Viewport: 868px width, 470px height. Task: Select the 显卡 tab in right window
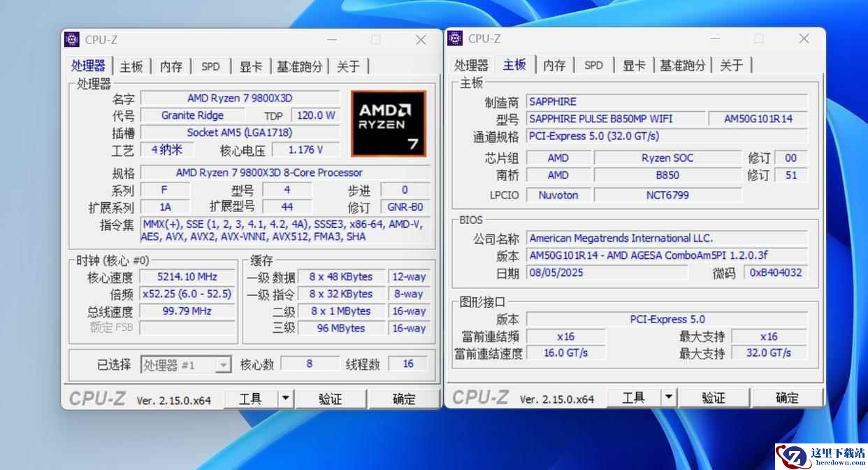634,65
